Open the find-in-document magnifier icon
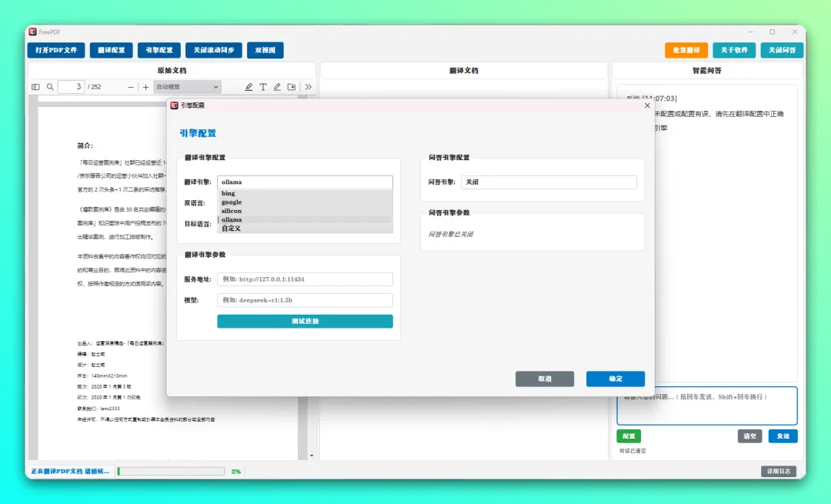Viewport: 831px width, 504px height. (x=50, y=87)
